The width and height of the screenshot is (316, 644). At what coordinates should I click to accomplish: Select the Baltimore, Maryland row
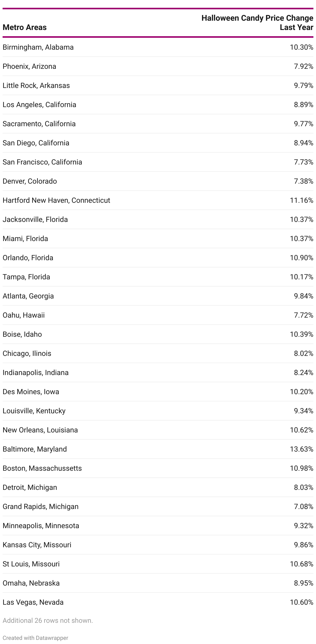coord(158,449)
